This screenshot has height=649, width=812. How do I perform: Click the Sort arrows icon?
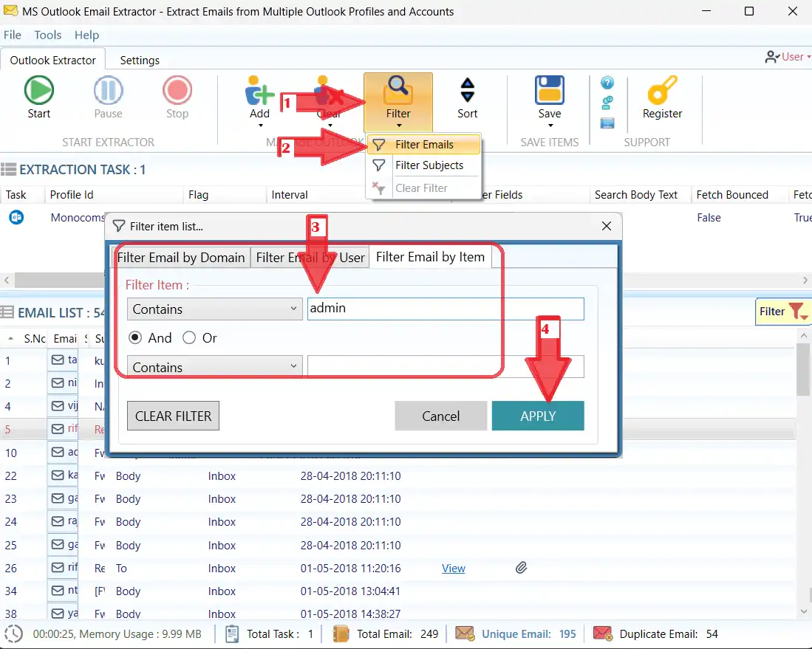point(467,90)
